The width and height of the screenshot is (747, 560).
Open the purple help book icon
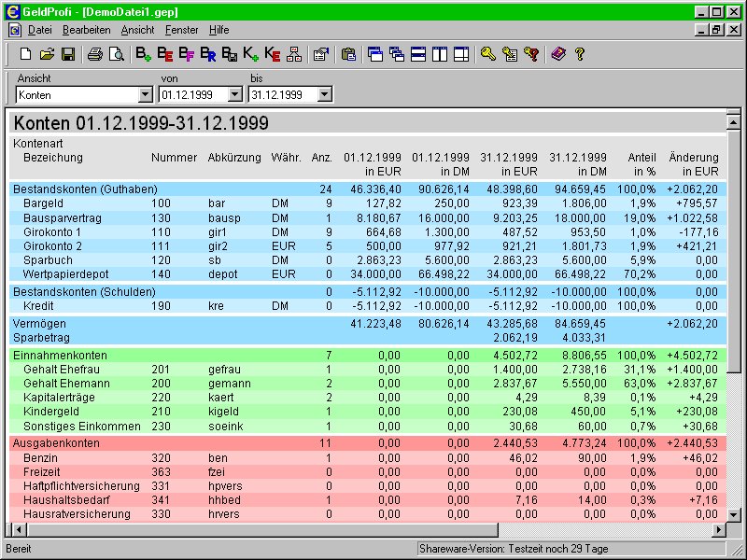(x=558, y=54)
